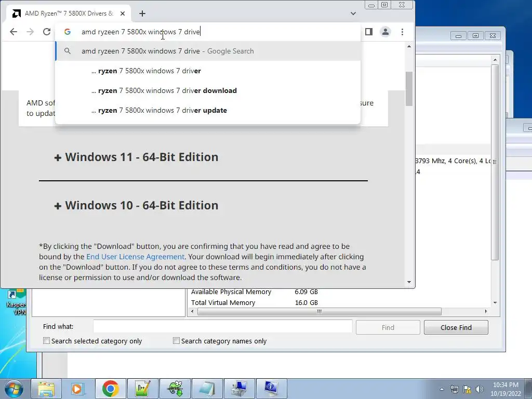Open Windows Media Player from taskbar
Image resolution: width=532 pixels, height=399 pixels.
78,389
